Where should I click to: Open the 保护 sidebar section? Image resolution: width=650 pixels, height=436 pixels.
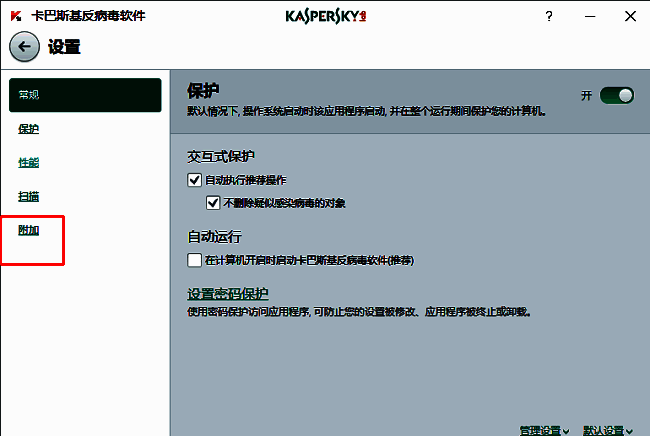coord(29,129)
